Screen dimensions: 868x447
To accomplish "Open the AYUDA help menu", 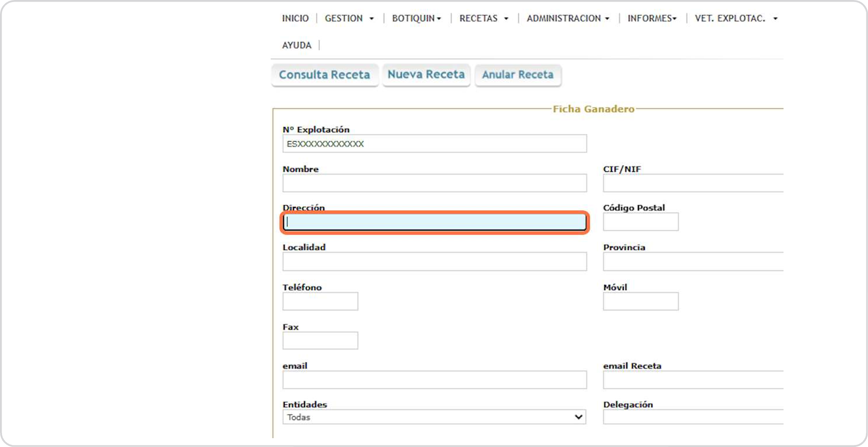I will tap(296, 45).
